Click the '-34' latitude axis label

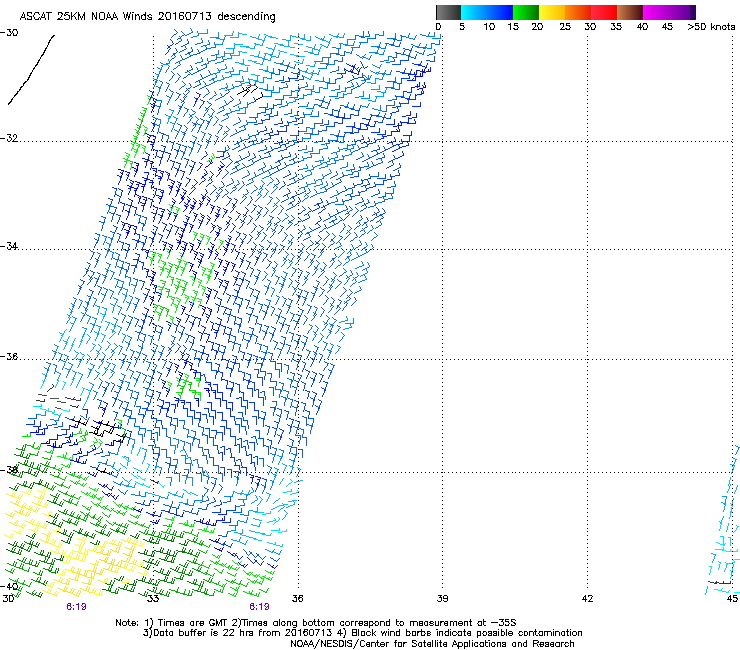(x=9, y=246)
